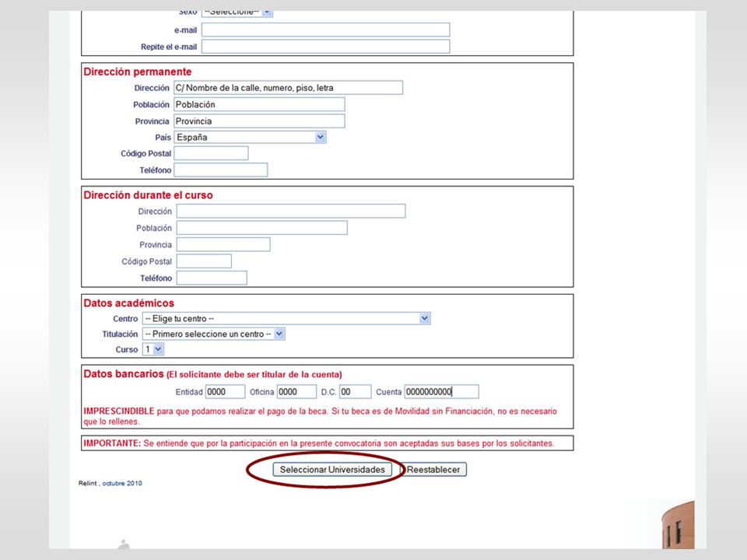Click Código Postal field under Dirección permanente
The width and height of the screenshot is (747, 560).
pyautogui.click(x=211, y=153)
